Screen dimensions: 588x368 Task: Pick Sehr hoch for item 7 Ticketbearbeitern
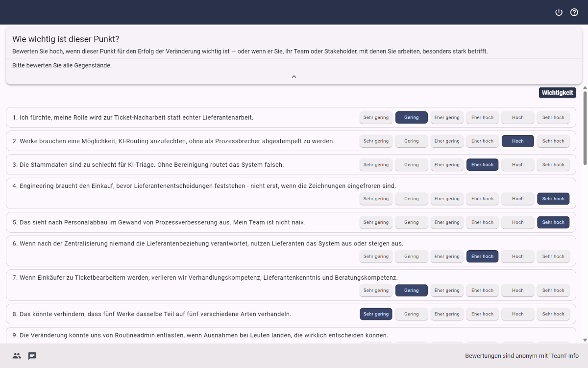coord(553,290)
